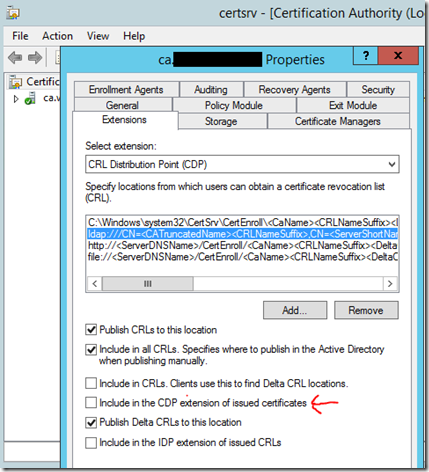This screenshot has width=429, height=472.
Task: Click the Help question mark button
Action: 366,56
